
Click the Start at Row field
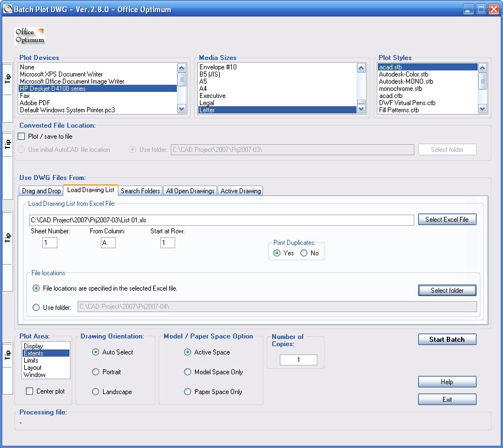167,243
